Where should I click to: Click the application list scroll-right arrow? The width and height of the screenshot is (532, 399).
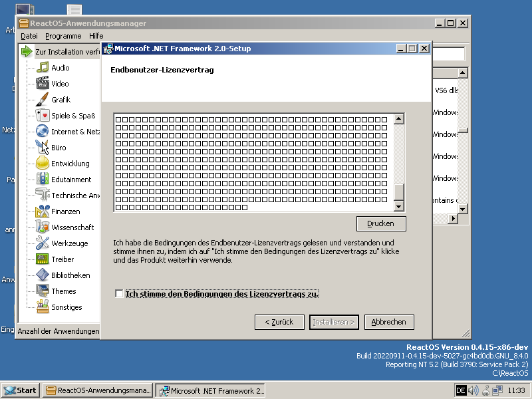tap(453, 219)
